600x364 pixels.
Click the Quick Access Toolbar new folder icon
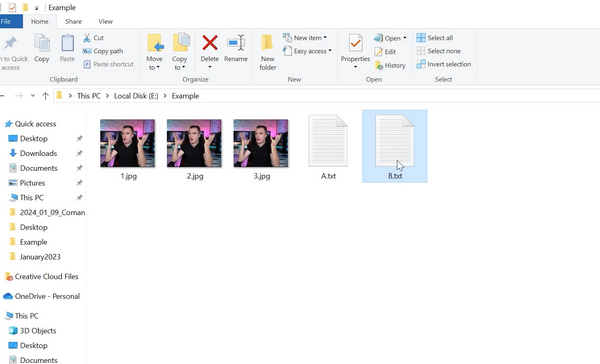click(25, 7)
